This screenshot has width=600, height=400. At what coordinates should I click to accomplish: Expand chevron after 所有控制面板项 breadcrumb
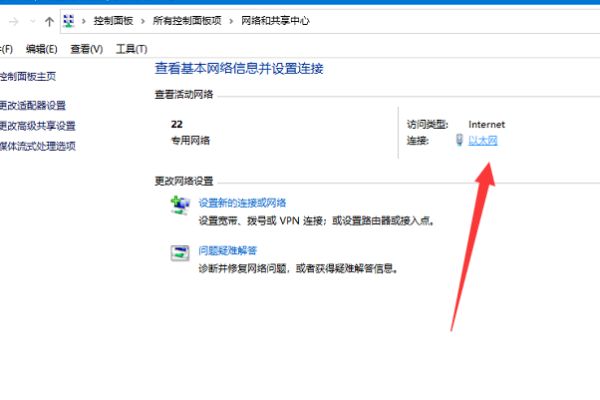click(x=231, y=21)
